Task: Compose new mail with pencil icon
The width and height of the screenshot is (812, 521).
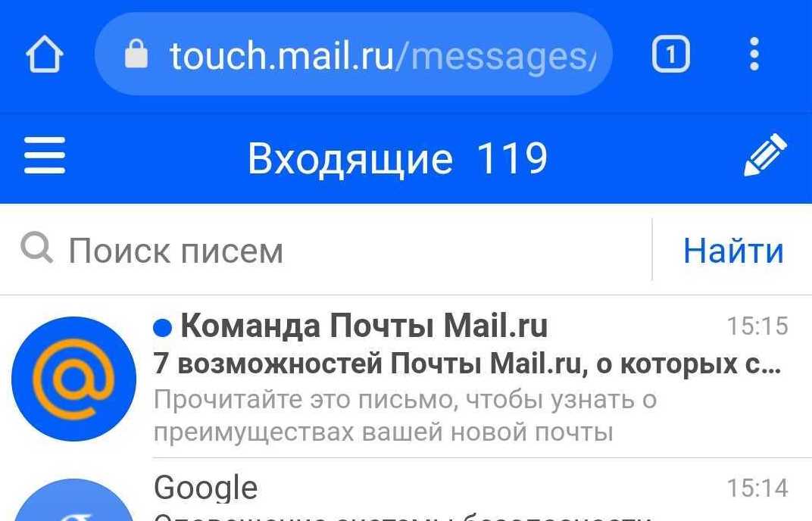Action: pos(765,154)
